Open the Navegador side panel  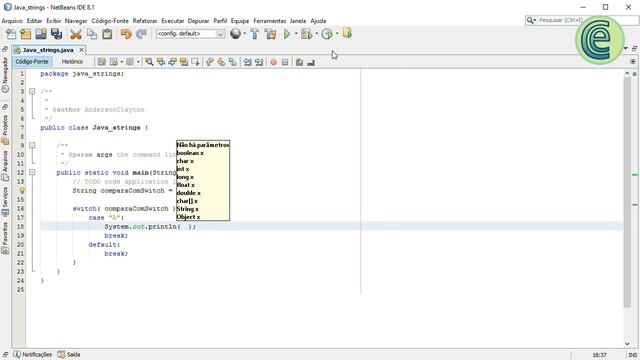(x=5, y=75)
